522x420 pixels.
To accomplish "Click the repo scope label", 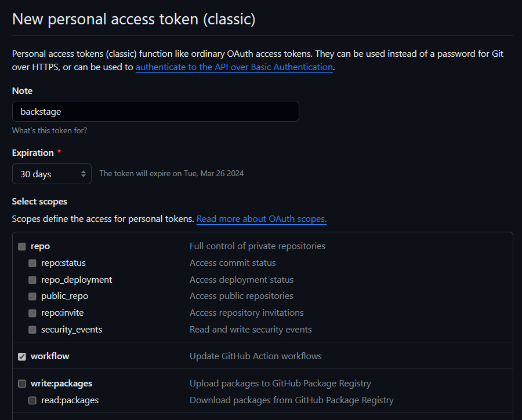I will [40, 246].
